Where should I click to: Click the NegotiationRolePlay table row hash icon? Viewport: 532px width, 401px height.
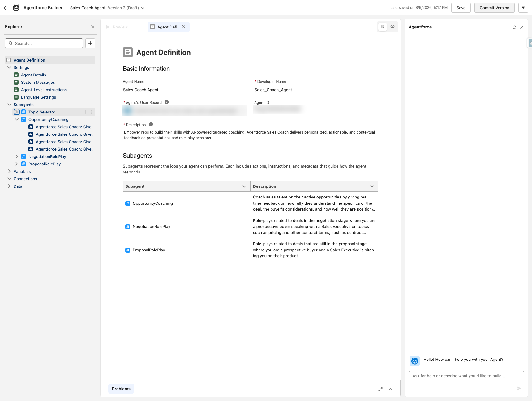click(128, 227)
